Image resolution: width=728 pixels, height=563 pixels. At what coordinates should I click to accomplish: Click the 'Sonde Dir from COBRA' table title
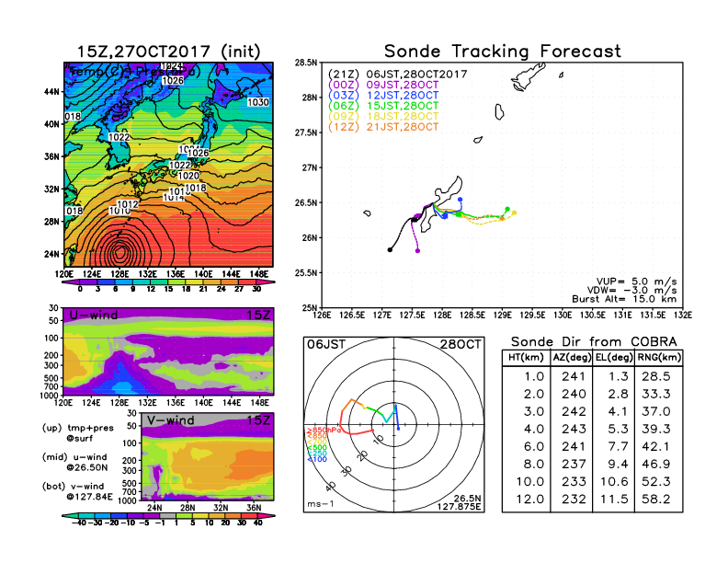[594, 342]
